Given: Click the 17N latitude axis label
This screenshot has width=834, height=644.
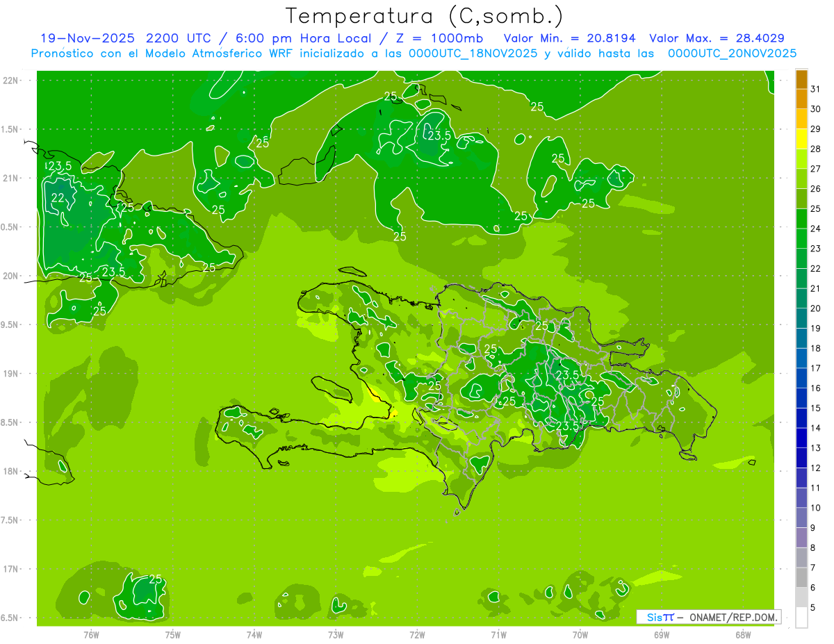Looking at the screenshot, I should 11,569.
